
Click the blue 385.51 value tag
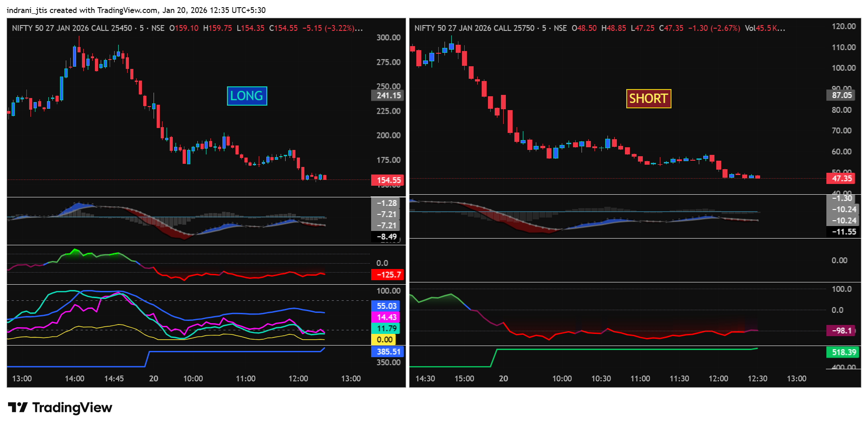(388, 351)
